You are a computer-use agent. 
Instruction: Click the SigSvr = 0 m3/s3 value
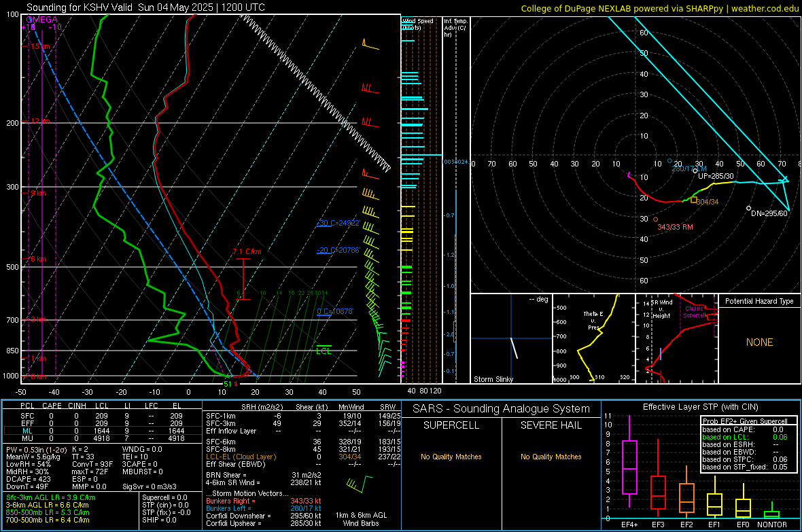150,486
